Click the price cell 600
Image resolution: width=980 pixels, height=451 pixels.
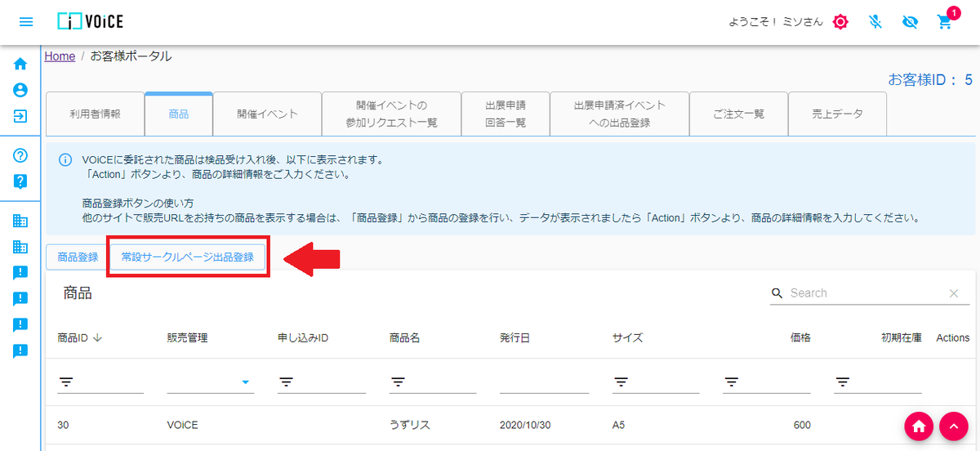point(802,426)
